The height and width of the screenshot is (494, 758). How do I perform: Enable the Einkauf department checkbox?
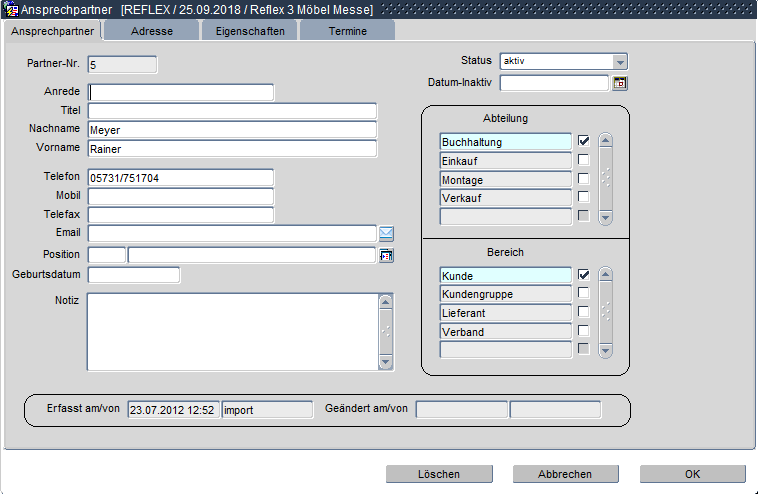pyautogui.click(x=584, y=160)
